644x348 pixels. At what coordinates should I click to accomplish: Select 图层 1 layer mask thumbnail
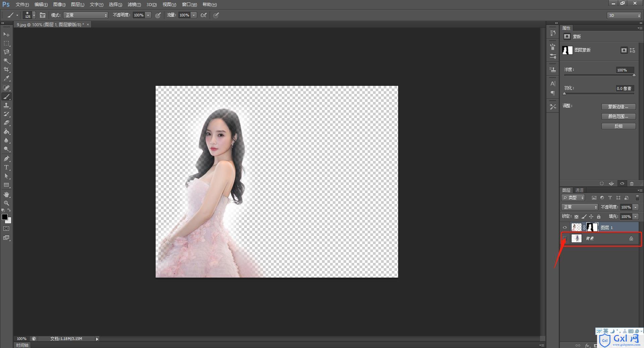click(x=592, y=227)
